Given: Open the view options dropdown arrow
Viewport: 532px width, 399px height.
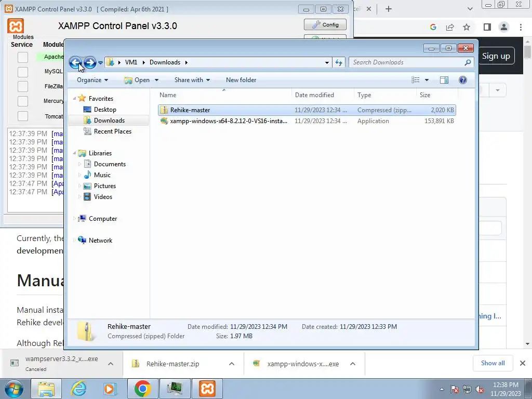Looking at the screenshot, I should tap(427, 80).
